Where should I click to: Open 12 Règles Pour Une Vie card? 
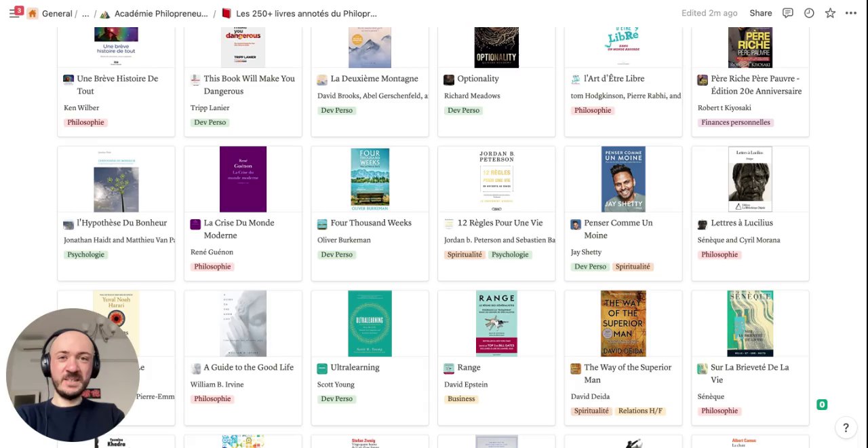pyautogui.click(x=496, y=213)
